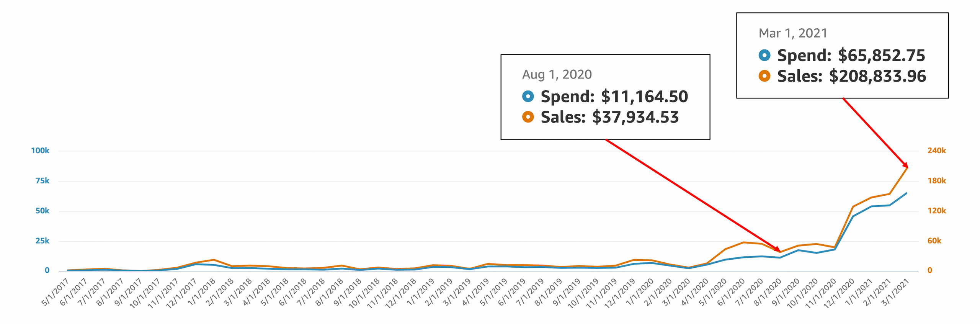This screenshot has height=324, width=980.
Task: Click the orange Sales marker in Aug 2020 tooltip
Action: point(528,117)
